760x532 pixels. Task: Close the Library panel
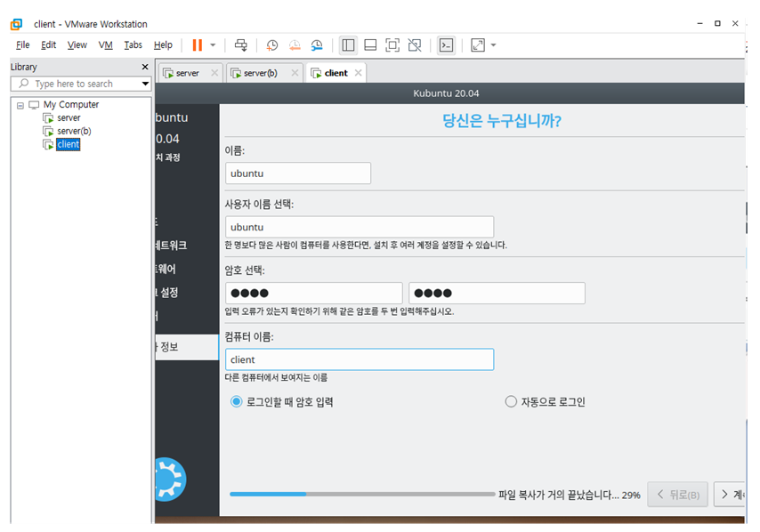pyautogui.click(x=145, y=67)
